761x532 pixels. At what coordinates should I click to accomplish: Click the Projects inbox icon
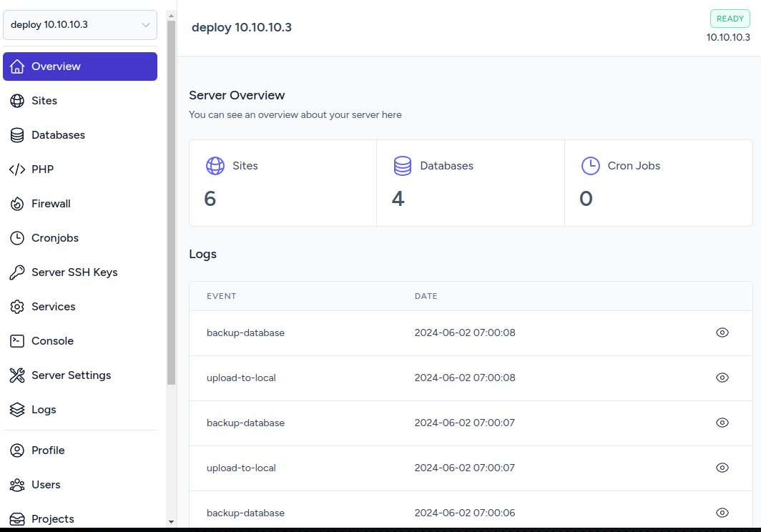(17, 519)
